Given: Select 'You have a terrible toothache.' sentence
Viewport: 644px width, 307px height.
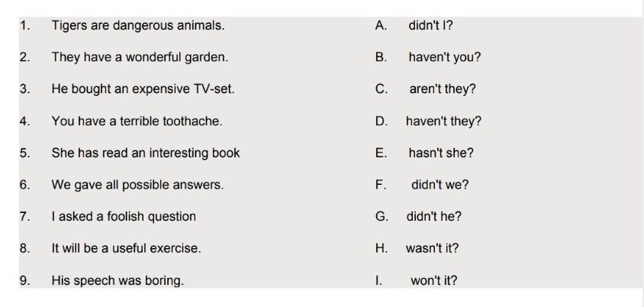Looking at the screenshot, I should coord(137,121).
